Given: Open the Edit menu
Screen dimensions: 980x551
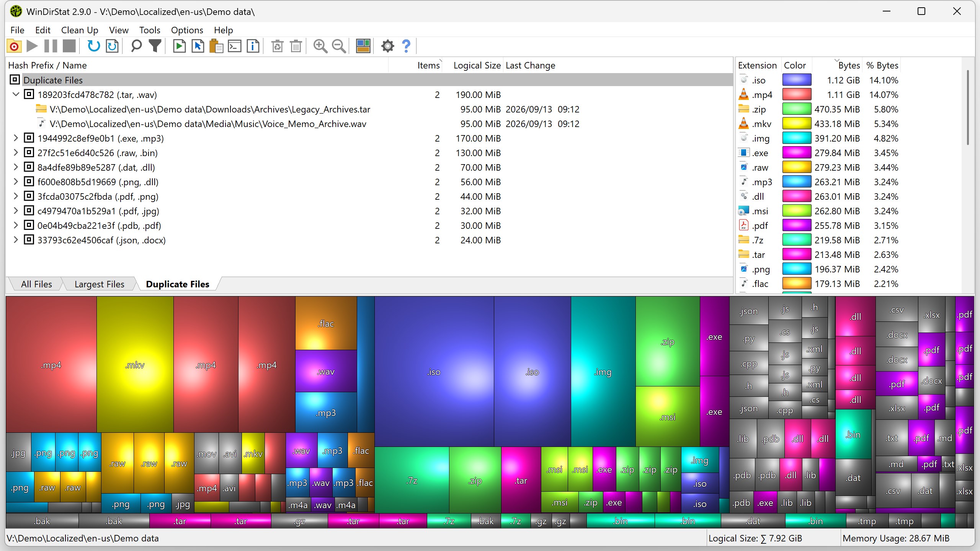Looking at the screenshot, I should pos(42,30).
